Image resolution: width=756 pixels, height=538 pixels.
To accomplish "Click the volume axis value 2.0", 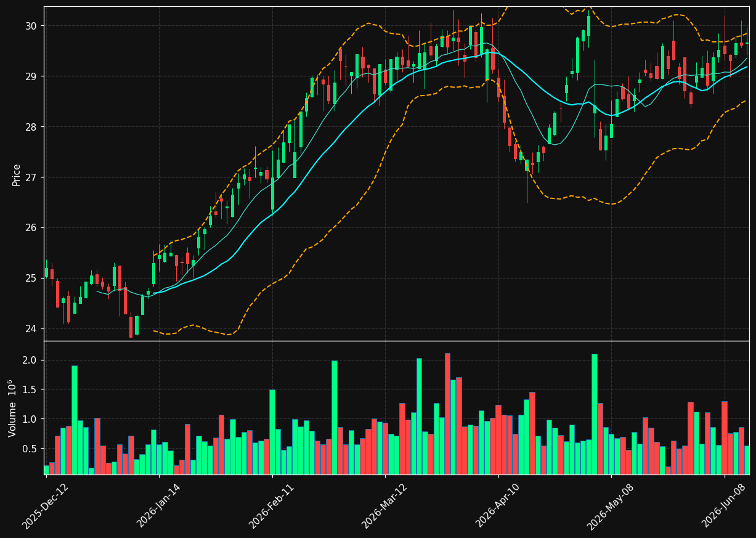I will coord(30,361).
